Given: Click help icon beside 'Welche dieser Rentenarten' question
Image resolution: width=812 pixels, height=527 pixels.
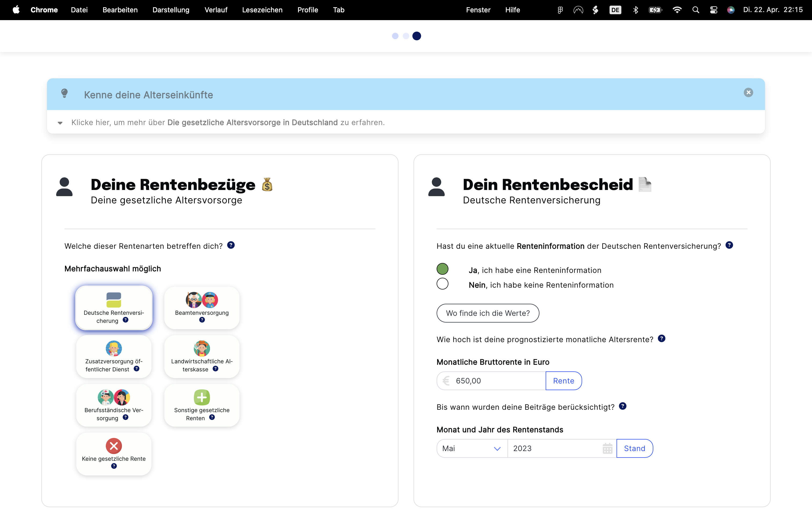Looking at the screenshot, I should click(231, 245).
